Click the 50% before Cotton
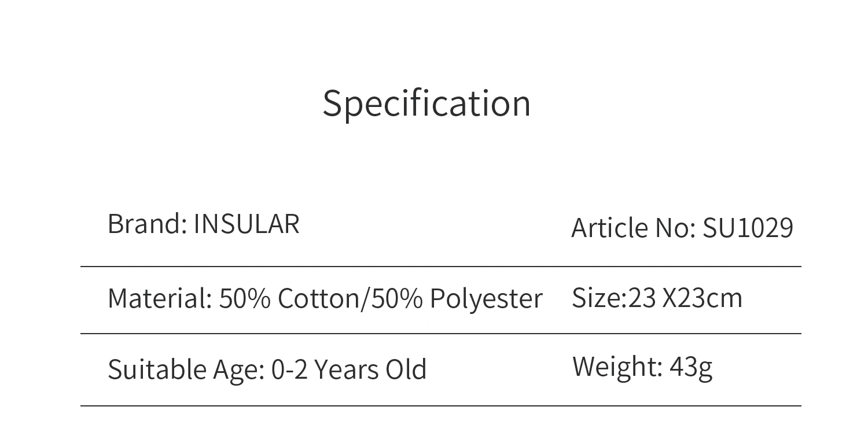The image size is (868, 440). [244, 299]
